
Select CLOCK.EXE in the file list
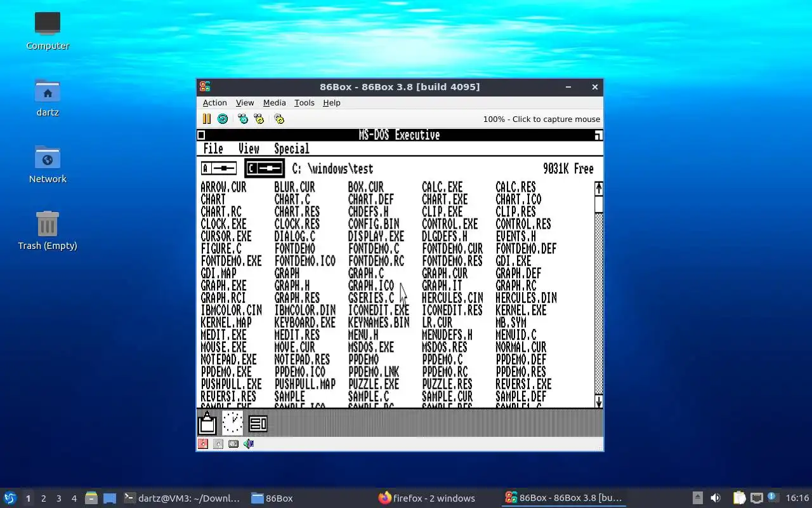click(223, 224)
